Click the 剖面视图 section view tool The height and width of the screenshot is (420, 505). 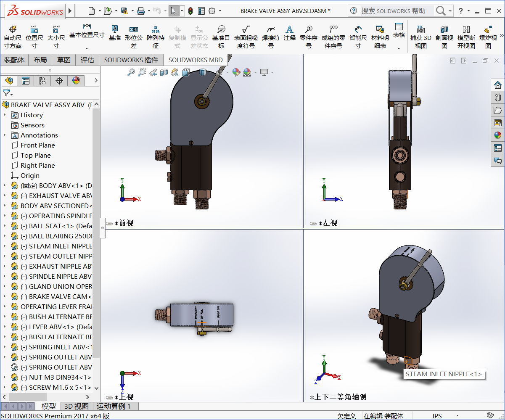444,36
